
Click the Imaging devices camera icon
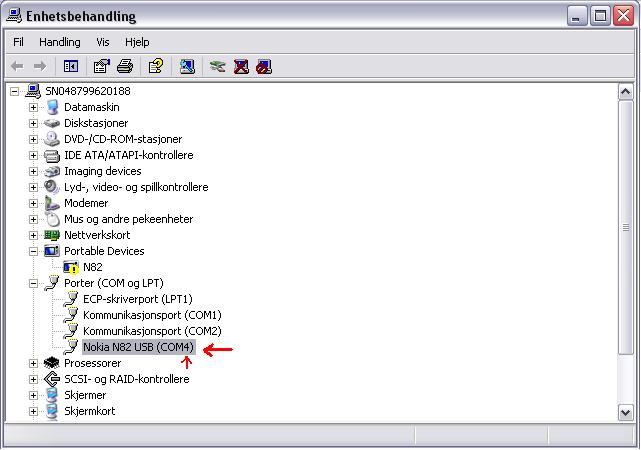52,171
